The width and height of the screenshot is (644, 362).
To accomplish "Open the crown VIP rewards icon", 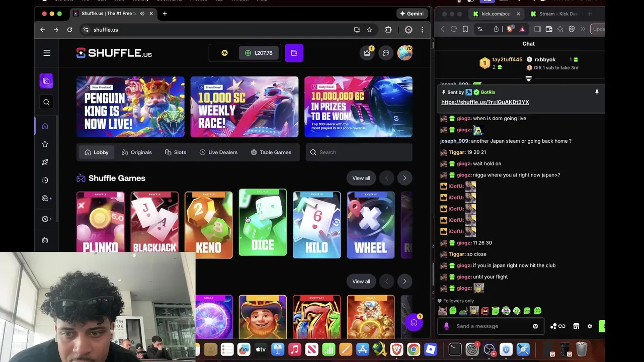I will (367, 53).
